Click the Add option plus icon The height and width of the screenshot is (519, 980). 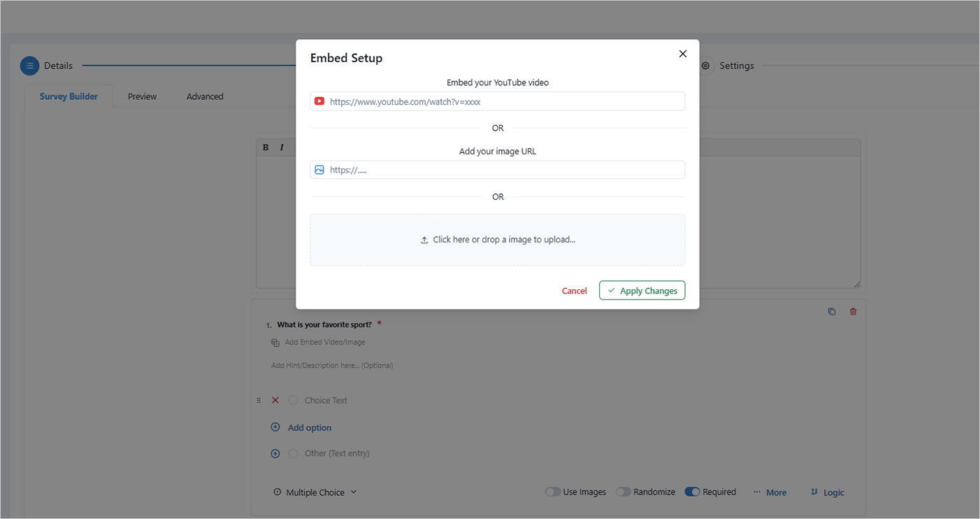275,427
